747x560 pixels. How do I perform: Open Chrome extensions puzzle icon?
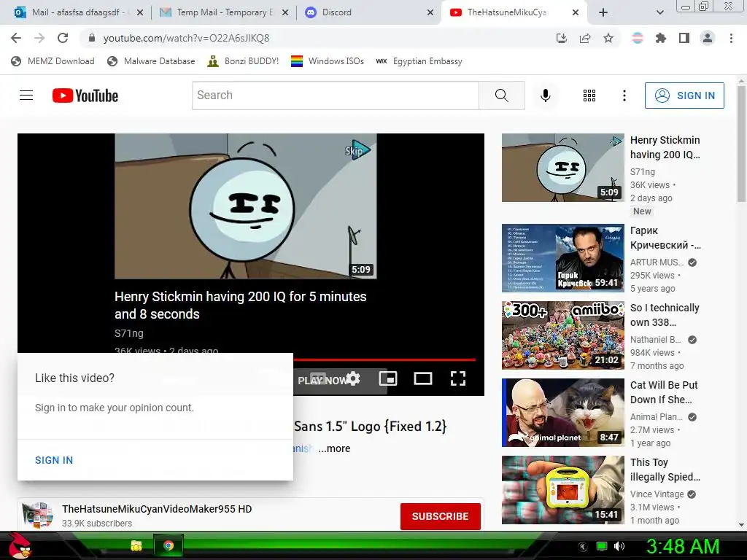661,38
